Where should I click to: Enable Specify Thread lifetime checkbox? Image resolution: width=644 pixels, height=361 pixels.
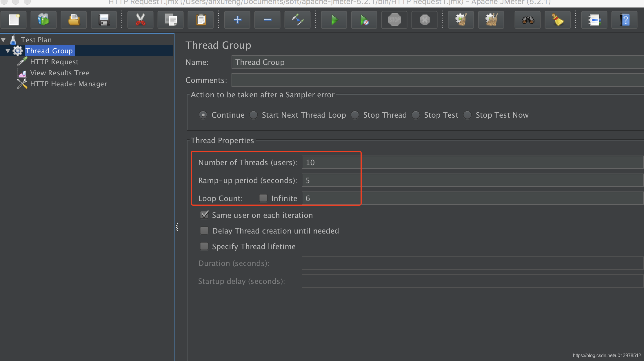tap(204, 246)
